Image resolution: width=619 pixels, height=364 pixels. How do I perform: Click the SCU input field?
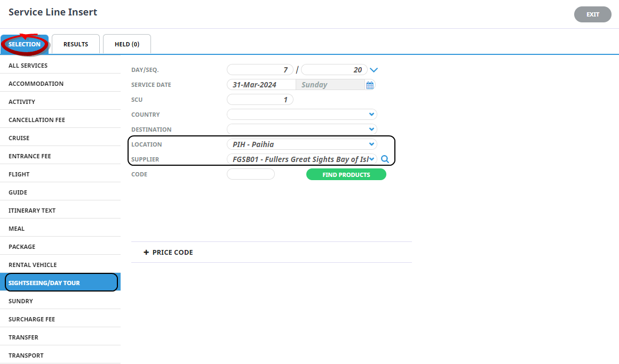click(x=260, y=100)
